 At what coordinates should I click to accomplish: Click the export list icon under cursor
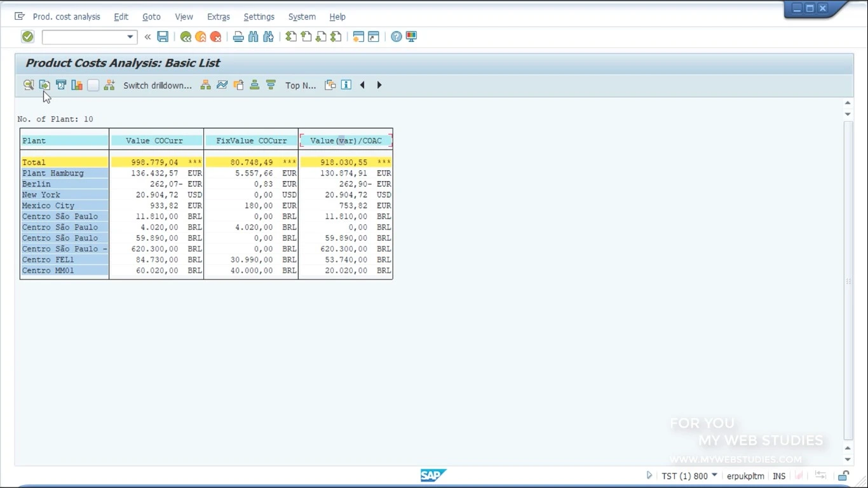pos(44,85)
